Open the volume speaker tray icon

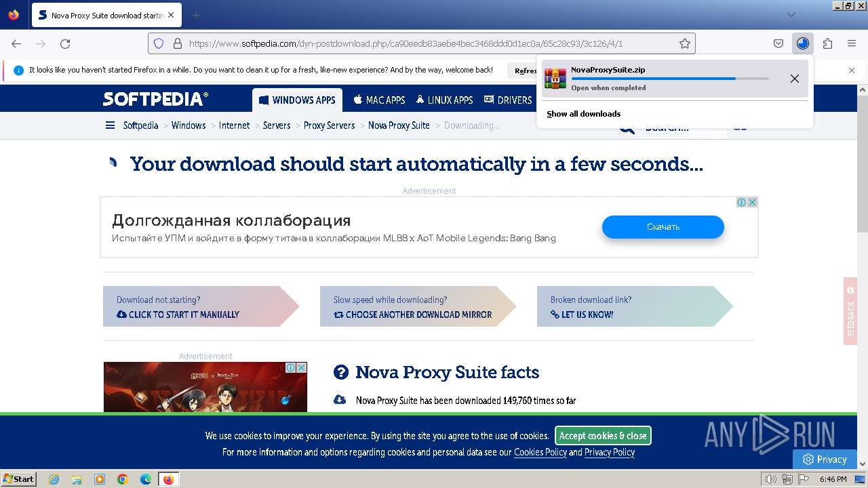pos(771,479)
